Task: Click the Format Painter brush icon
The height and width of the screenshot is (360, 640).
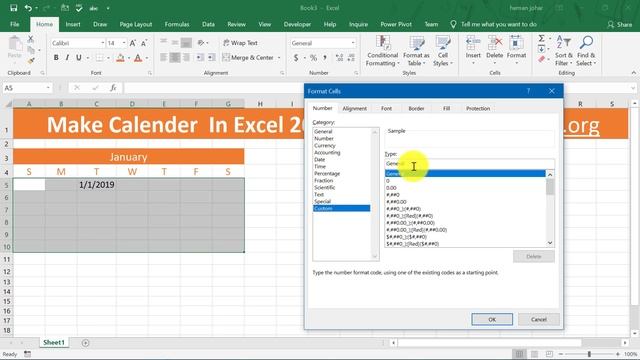Action: coord(31,60)
